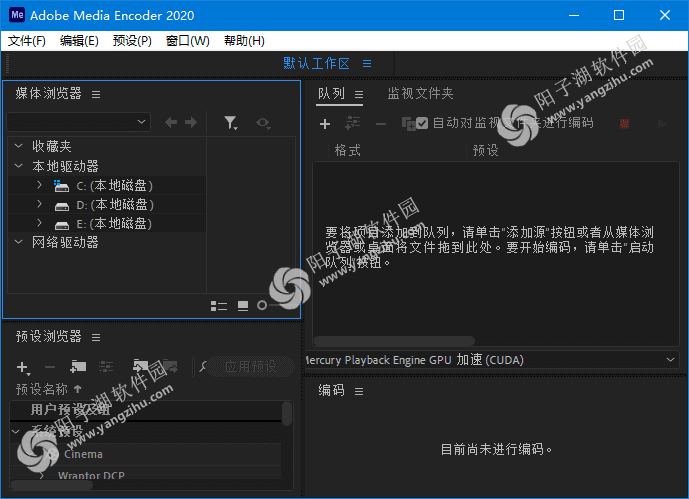Expand the E: (本地磁盘) drive
The width and height of the screenshot is (689, 499).
40,223
